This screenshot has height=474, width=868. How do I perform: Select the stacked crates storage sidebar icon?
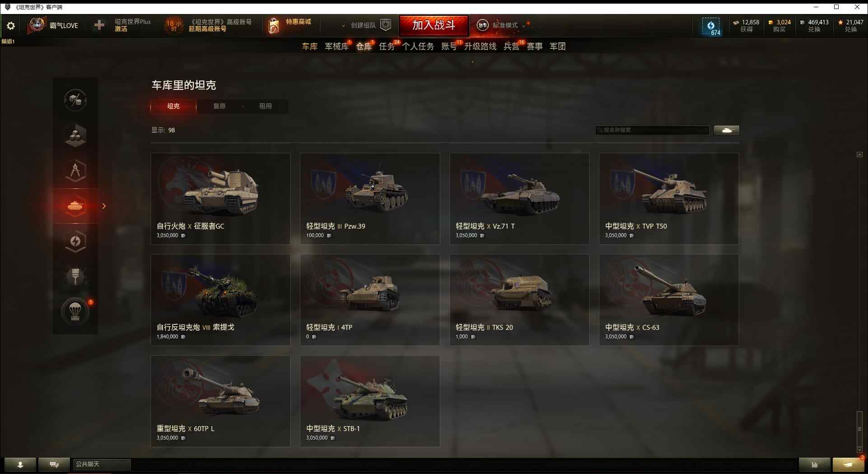tap(75, 135)
